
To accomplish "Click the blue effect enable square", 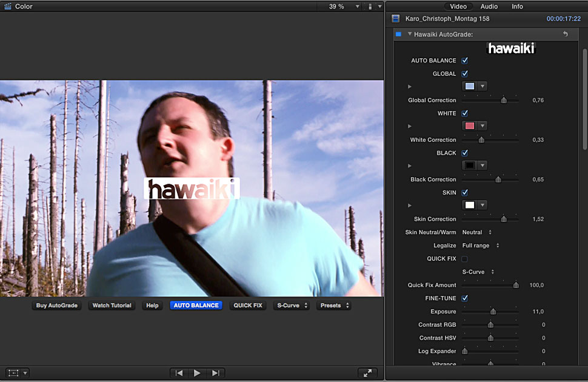I will [398, 35].
